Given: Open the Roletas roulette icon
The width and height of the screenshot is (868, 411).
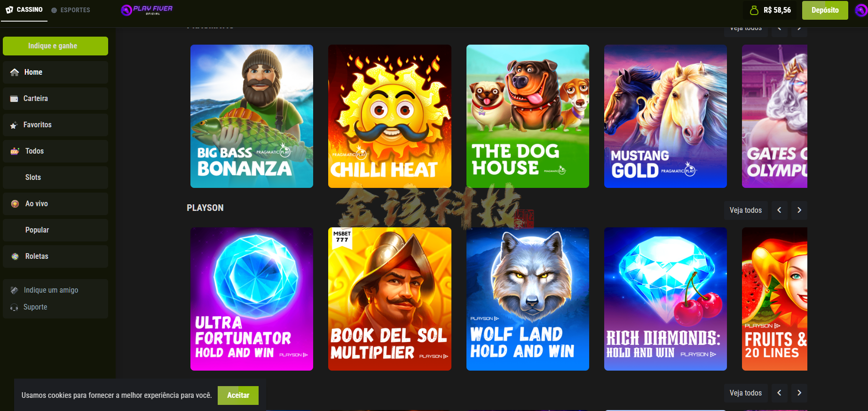Looking at the screenshot, I should coord(15,256).
